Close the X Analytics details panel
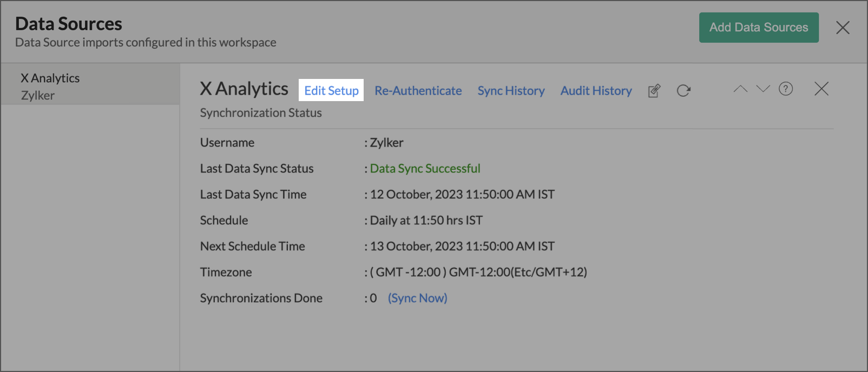The height and width of the screenshot is (372, 868). coord(821,89)
